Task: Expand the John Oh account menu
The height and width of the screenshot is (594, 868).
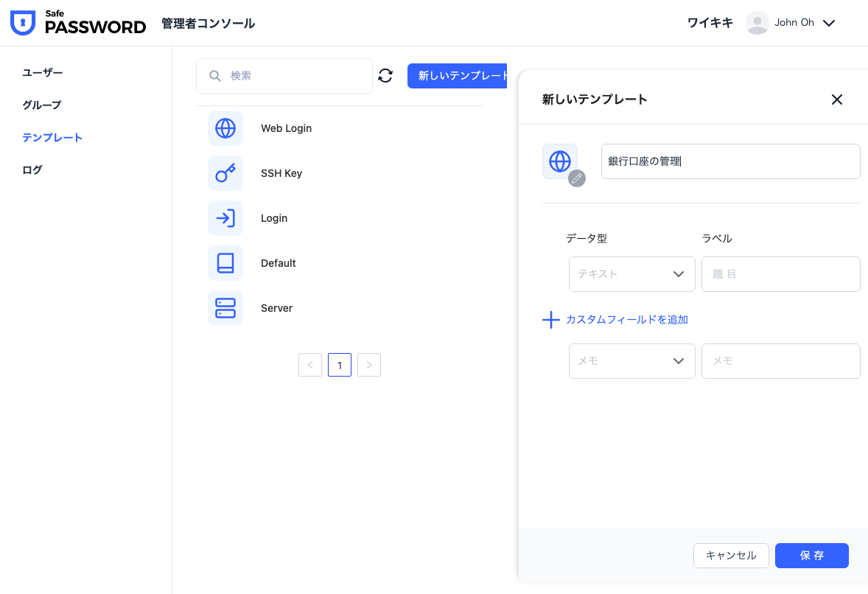Action: [828, 23]
